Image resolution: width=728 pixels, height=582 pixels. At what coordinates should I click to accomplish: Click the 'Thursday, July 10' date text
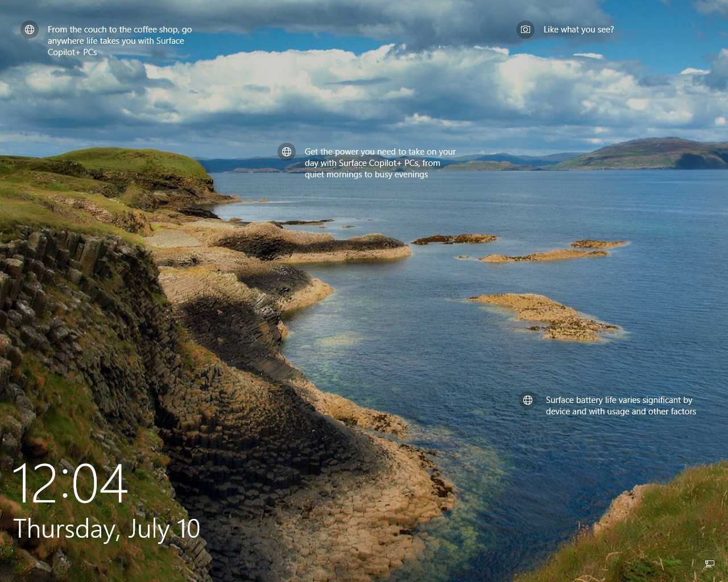(x=106, y=529)
